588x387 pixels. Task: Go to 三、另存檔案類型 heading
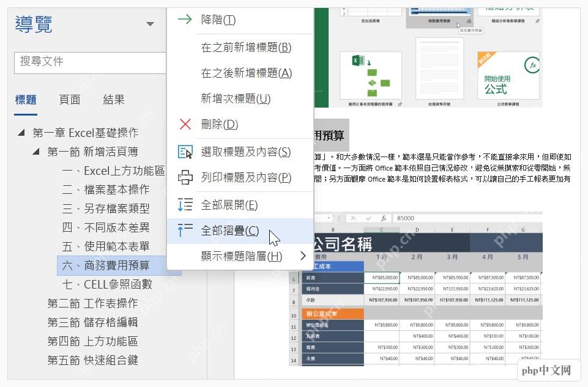pos(106,208)
